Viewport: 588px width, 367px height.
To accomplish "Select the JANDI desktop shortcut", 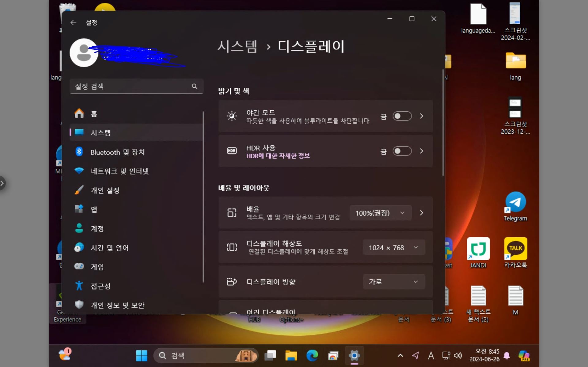I will [x=478, y=253].
